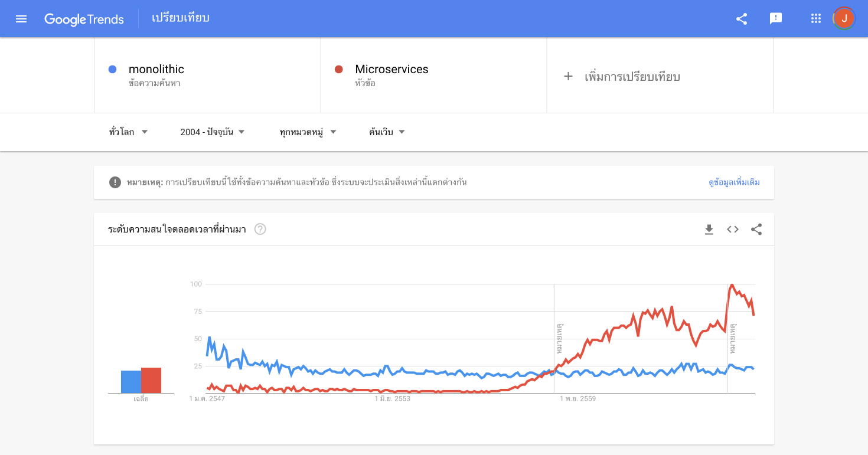The height and width of the screenshot is (455, 868).
Task: Open the hamburger main menu
Action: click(21, 19)
